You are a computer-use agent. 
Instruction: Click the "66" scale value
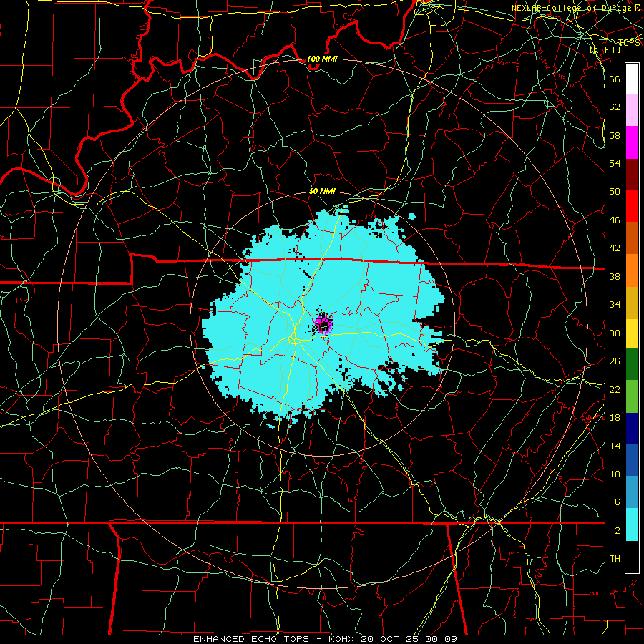coord(615,79)
